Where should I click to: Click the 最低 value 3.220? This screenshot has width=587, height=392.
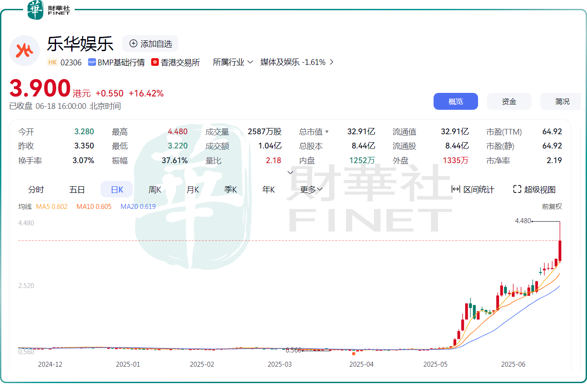pyautogui.click(x=177, y=146)
